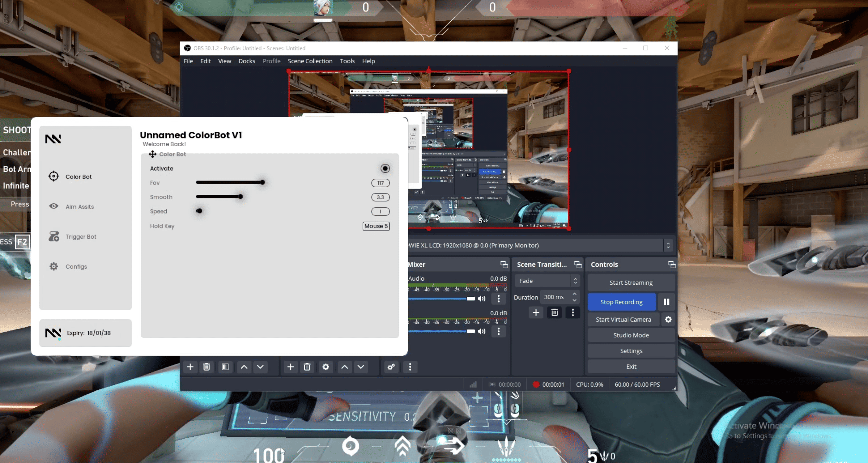The height and width of the screenshot is (463, 868).
Task: Open source properties gear icon
Action: [325, 367]
